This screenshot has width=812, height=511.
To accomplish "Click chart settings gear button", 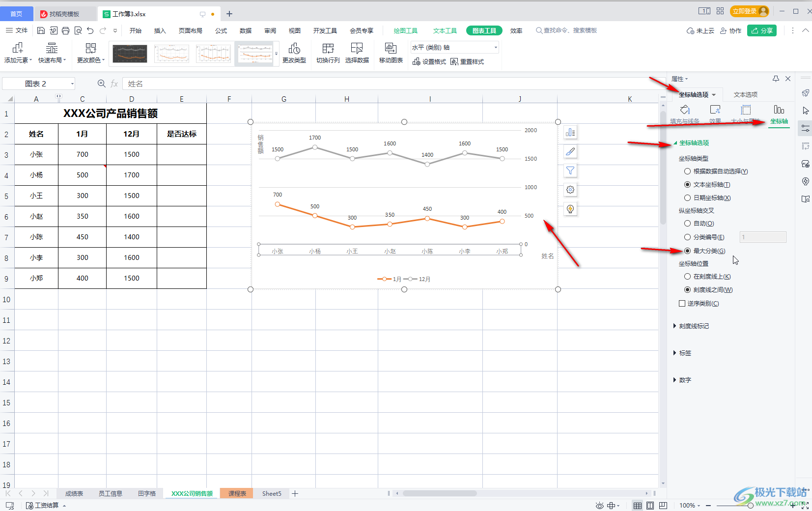I will (570, 190).
